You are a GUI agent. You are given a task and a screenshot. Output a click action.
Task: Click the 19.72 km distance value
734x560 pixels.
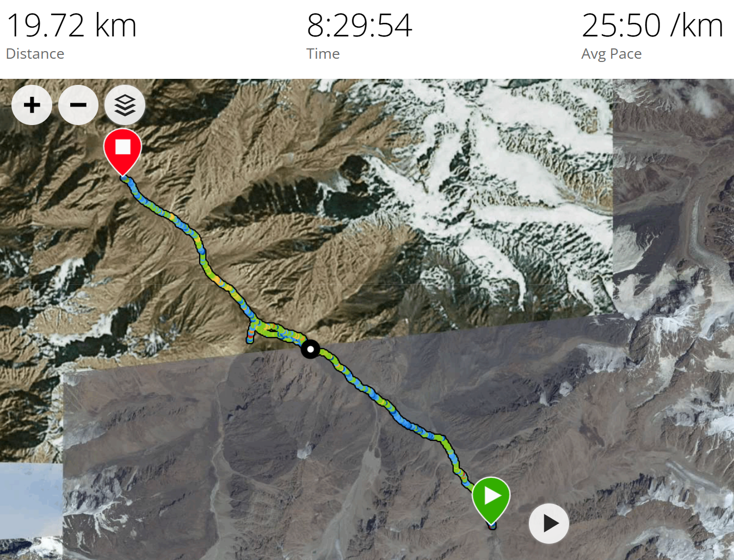click(x=71, y=25)
